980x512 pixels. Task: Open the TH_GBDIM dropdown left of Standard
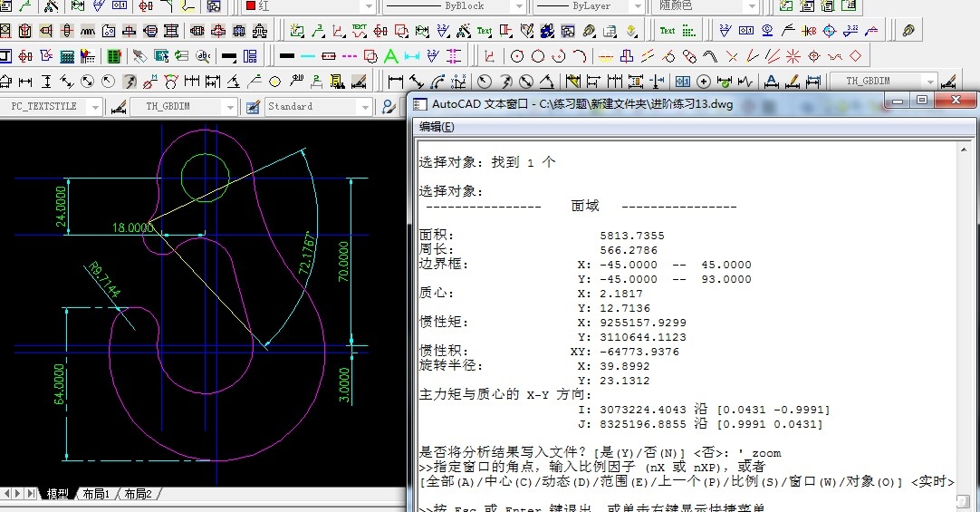pos(229,107)
